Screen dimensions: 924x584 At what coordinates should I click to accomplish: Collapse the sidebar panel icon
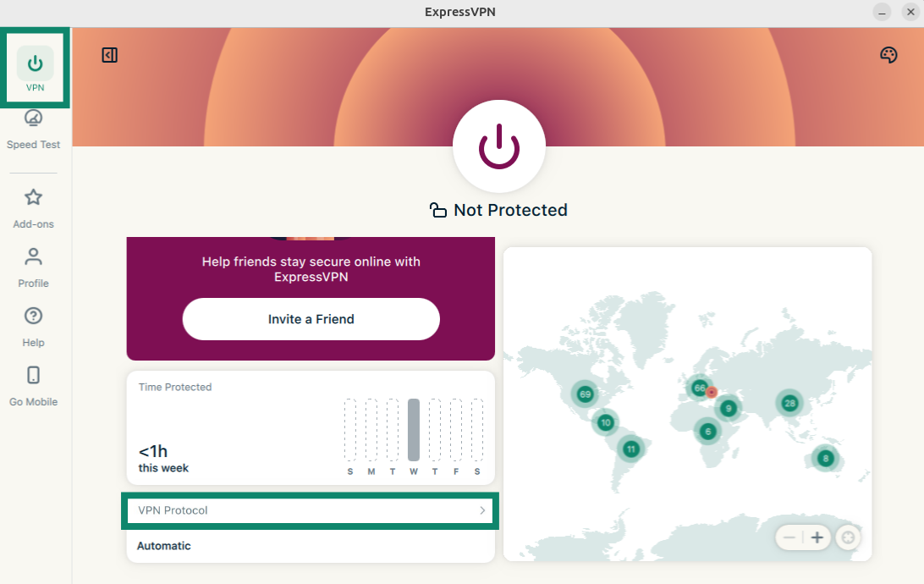110,55
